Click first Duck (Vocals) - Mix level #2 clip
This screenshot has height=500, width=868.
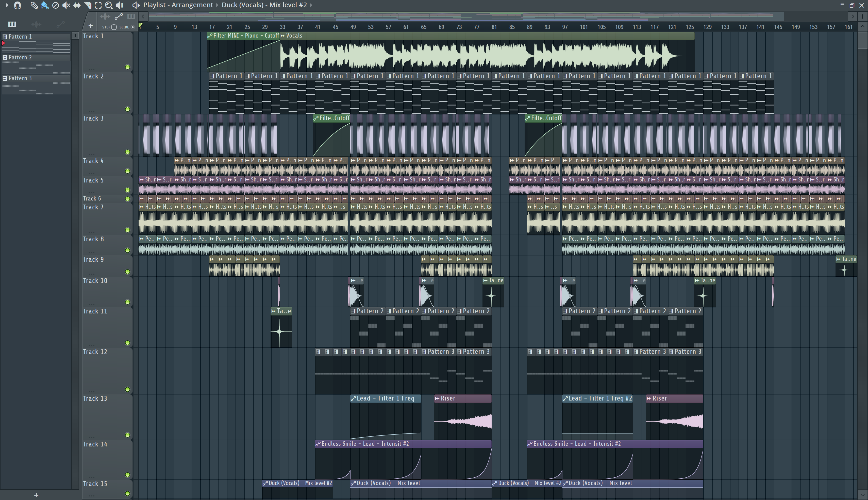tap(297, 489)
